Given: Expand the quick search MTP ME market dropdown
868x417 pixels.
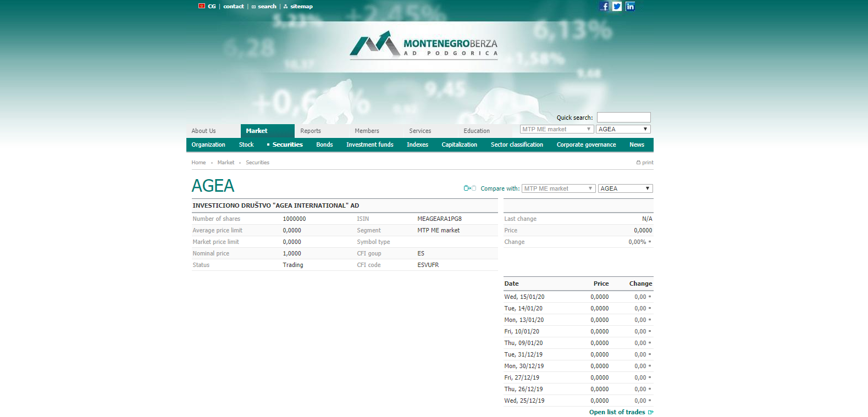Looking at the screenshot, I should coord(556,129).
